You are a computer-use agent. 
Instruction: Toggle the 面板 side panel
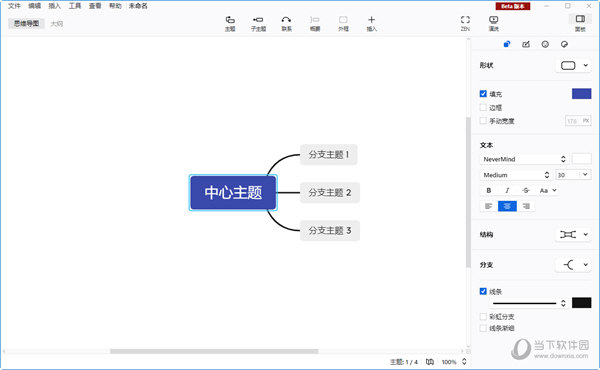pyautogui.click(x=580, y=23)
